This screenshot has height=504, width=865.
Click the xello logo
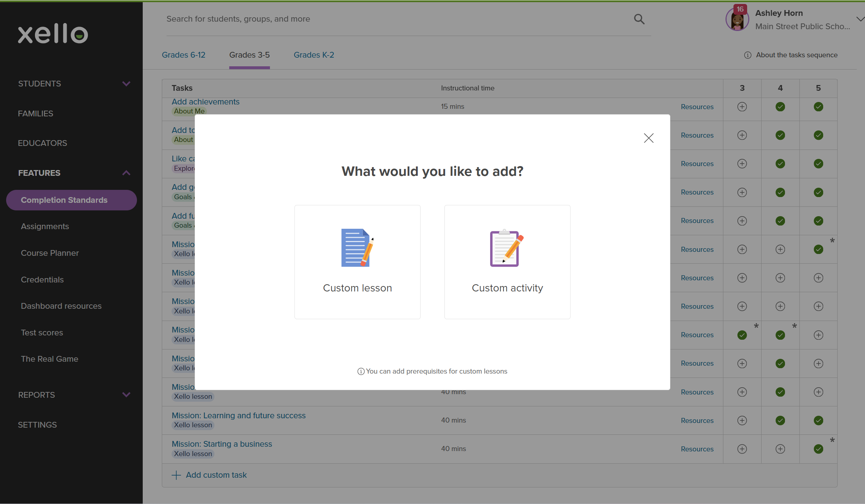click(53, 34)
